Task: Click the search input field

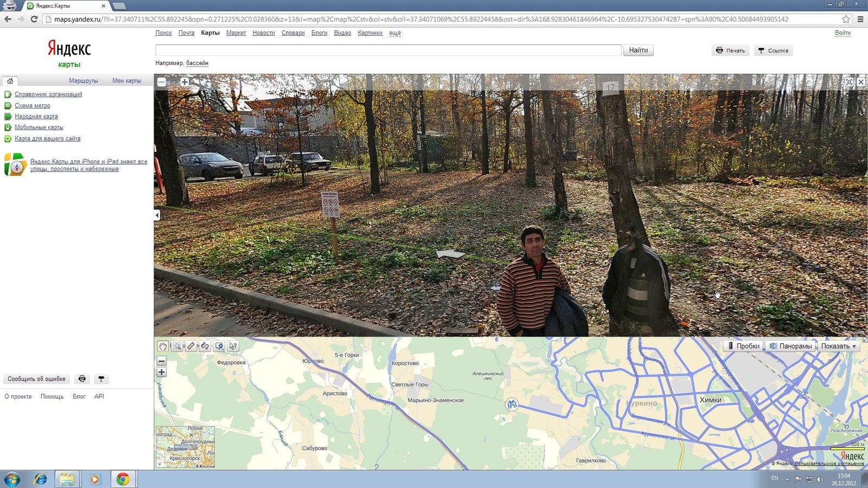Action: [x=388, y=50]
